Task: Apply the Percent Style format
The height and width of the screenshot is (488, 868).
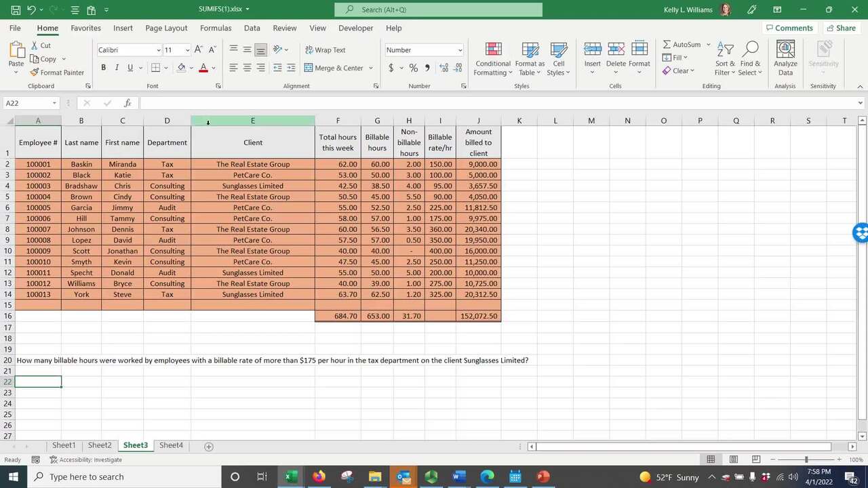Action: (414, 68)
